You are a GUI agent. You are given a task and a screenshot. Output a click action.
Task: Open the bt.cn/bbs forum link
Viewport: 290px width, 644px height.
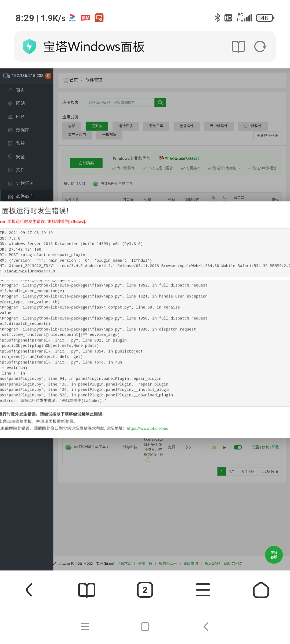(x=147, y=429)
